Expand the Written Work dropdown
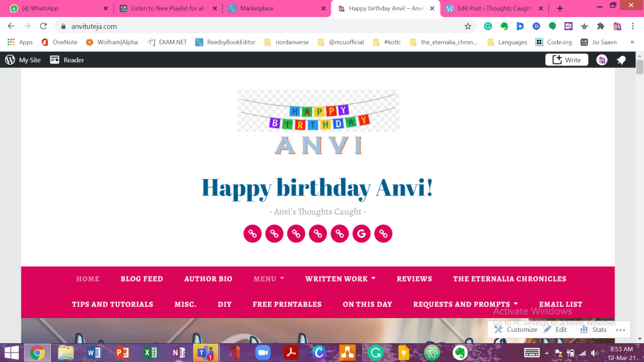This screenshot has width=644, height=362. tap(340, 279)
